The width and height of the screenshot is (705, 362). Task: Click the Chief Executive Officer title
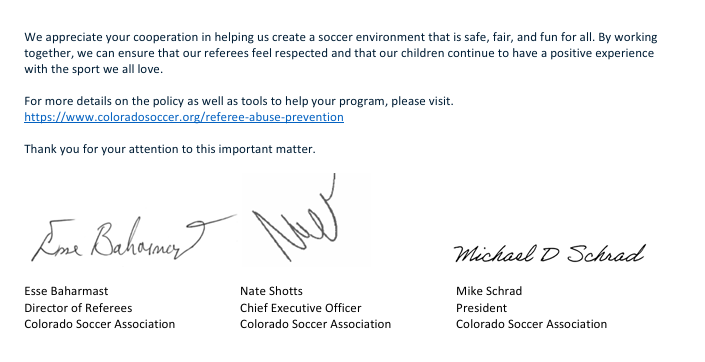(x=300, y=308)
